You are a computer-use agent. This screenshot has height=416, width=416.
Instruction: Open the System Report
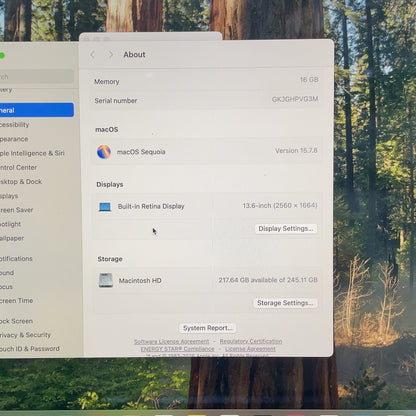click(207, 328)
